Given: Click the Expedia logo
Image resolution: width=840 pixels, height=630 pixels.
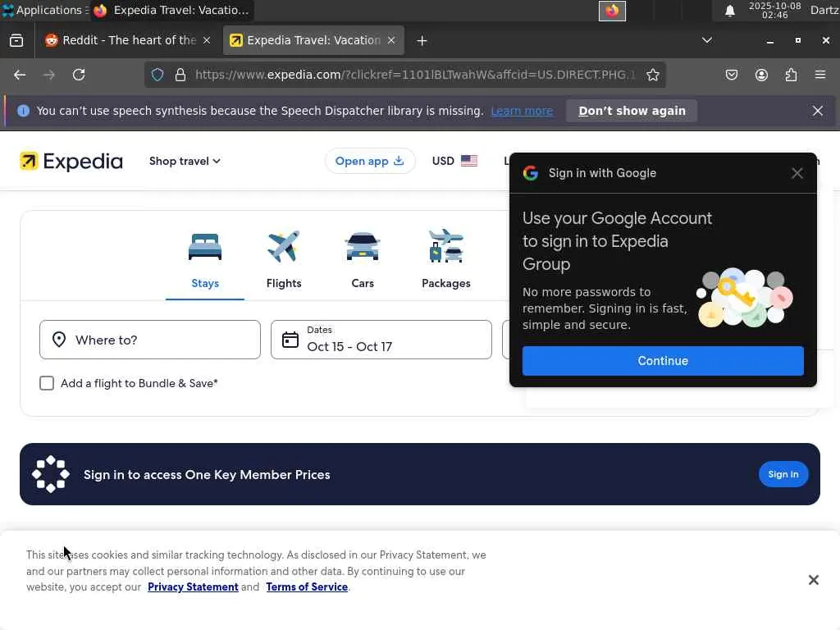Looking at the screenshot, I should click(x=71, y=162).
